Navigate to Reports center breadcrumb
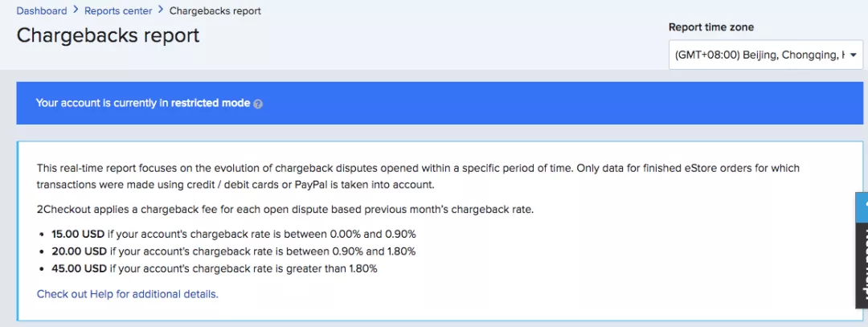 pyautogui.click(x=118, y=10)
